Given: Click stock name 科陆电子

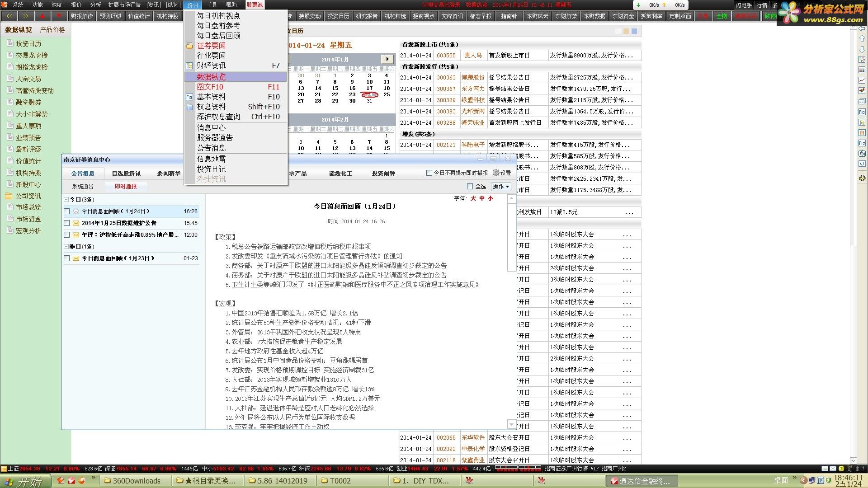Looking at the screenshot, I should click(x=472, y=145).
